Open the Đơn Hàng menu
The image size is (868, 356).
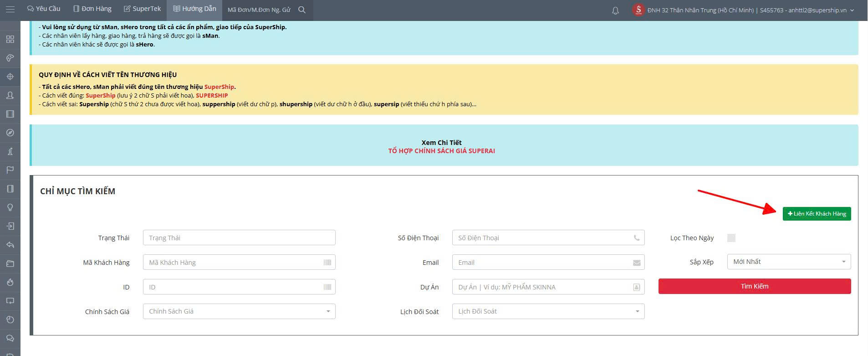(92, 9)
